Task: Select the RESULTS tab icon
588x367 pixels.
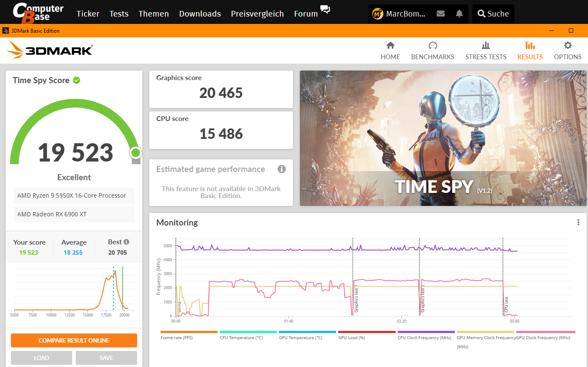Action: [x=530, y=45]
